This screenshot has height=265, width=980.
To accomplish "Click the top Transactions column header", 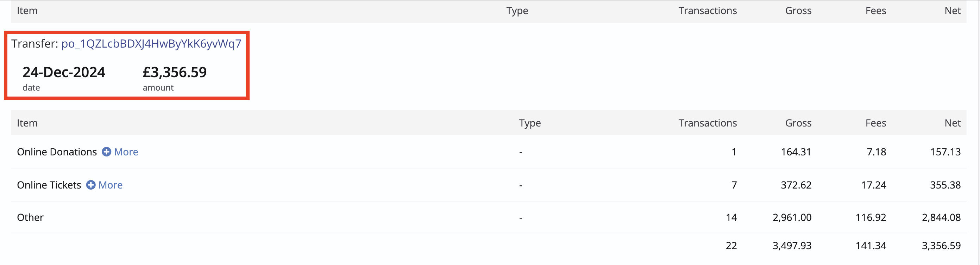I will 707,11.
